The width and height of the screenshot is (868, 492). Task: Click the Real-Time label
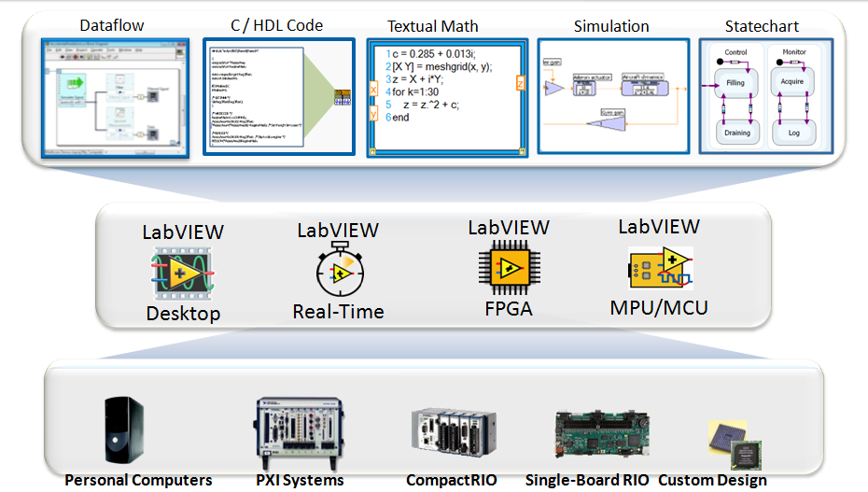[338, 312]
